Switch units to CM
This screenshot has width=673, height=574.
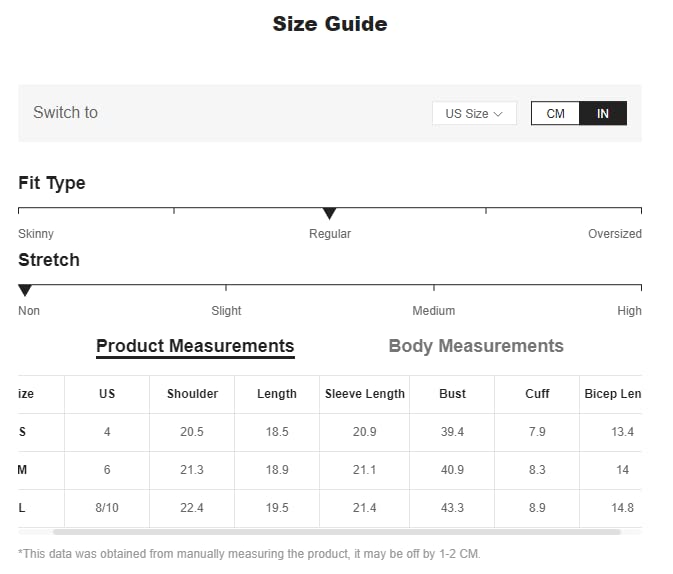click(x=555, y=114)
